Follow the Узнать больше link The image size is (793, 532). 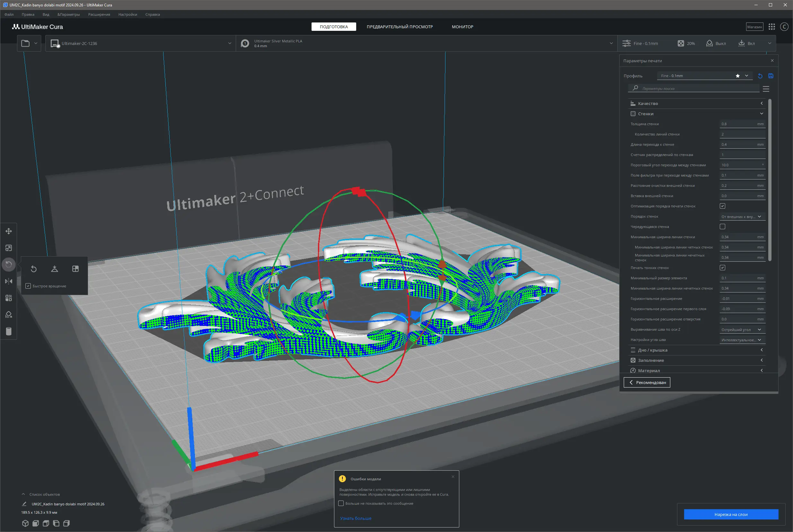click(x=355, y=518)
